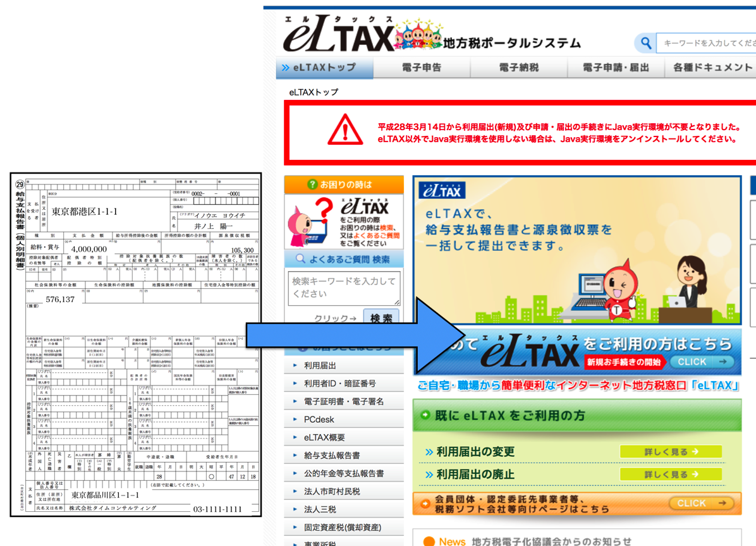Click the 03-1111-1111 phone number on form

pyautogui.click(x=217, y=509)
